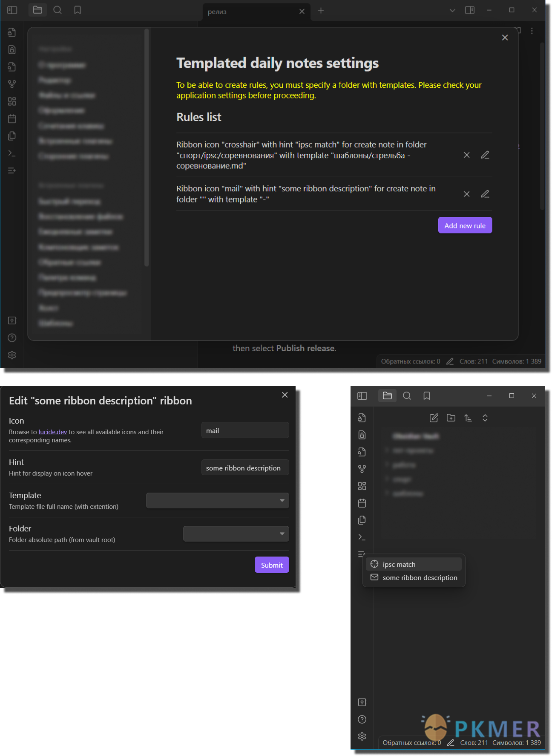Viewport: 552px width, 756px height.
Task: Edit the mail ribbon rule
Action: coord(485,194)
